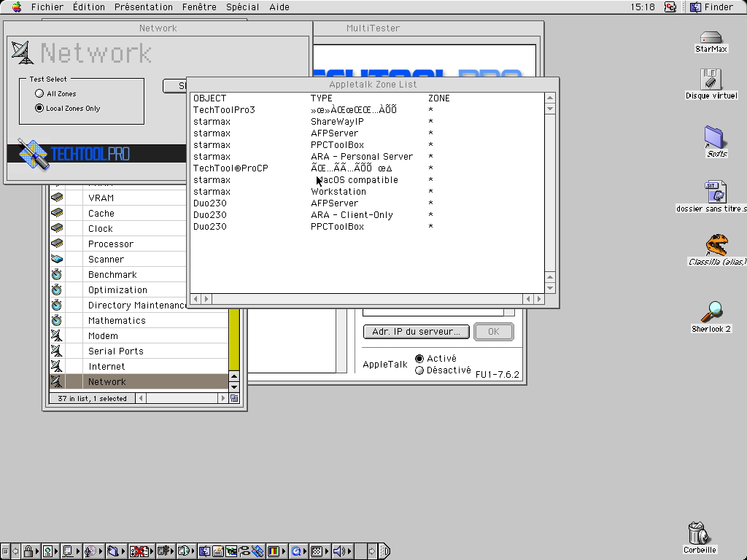Viewport: 747px width, 560px height.
Task: Click the ARA - Personal Server entry
Action: click(x=362, y=156)
